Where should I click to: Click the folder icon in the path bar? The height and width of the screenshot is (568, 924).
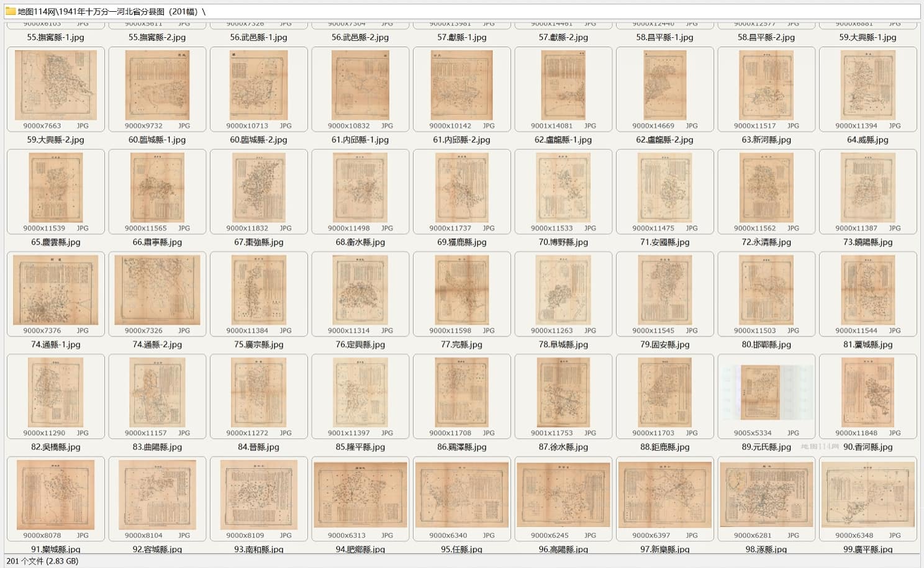[11, 11]
